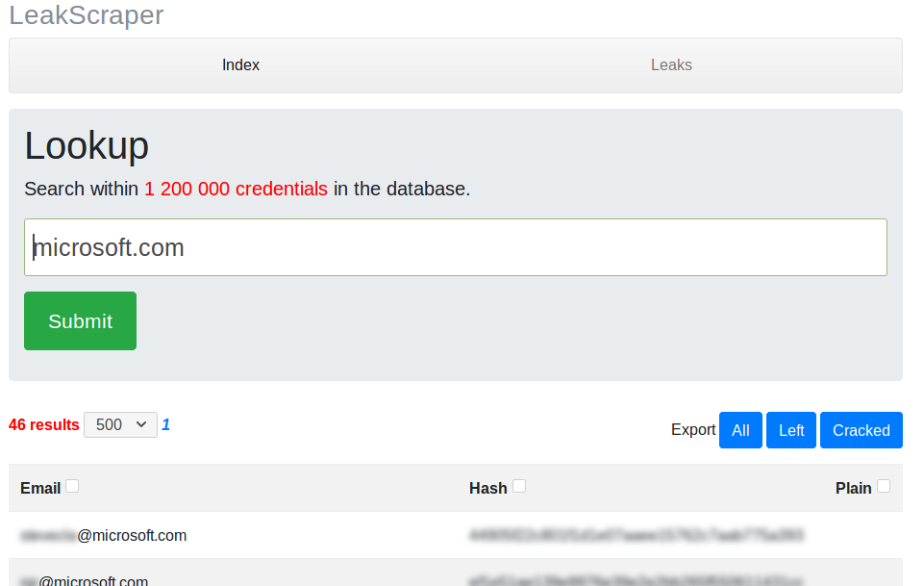The height and width of the screenshot is (586, 924).
Task: Click the Plain column header label
Action: click(x=853, y=488)
